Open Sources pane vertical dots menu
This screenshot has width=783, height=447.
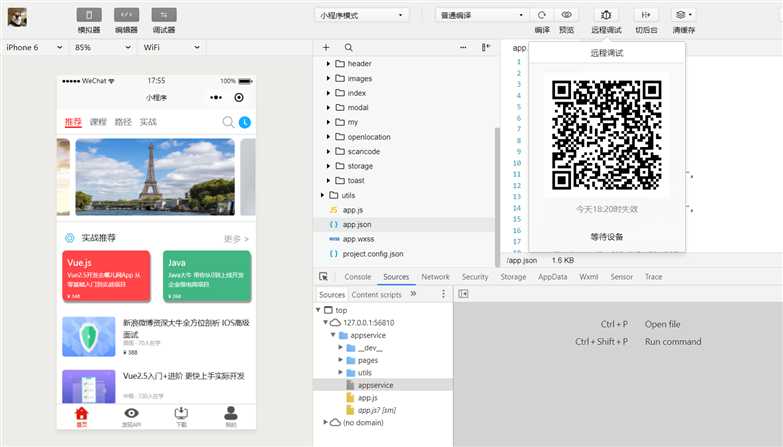tap(443, 294)
